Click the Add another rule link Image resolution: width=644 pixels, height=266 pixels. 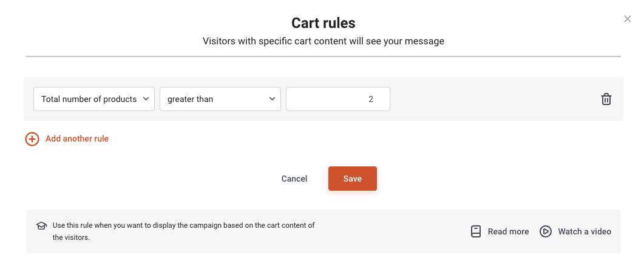coord(77,139)
